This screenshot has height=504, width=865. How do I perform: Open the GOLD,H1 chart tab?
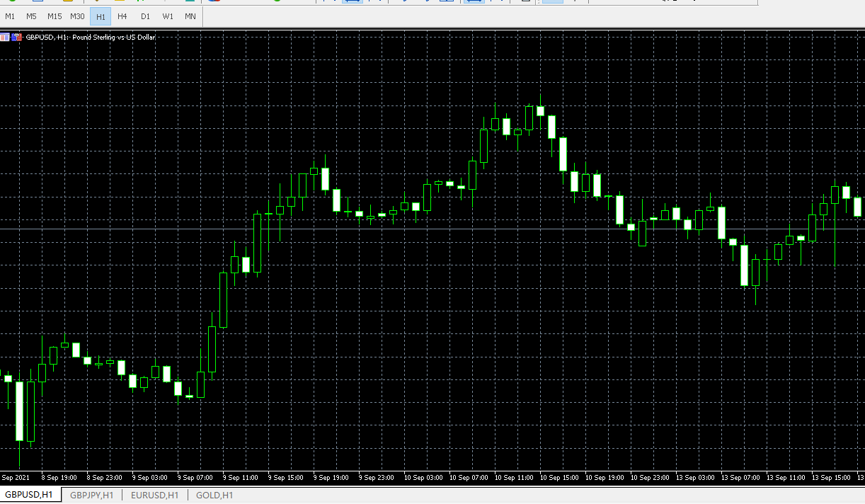[214, 496]
